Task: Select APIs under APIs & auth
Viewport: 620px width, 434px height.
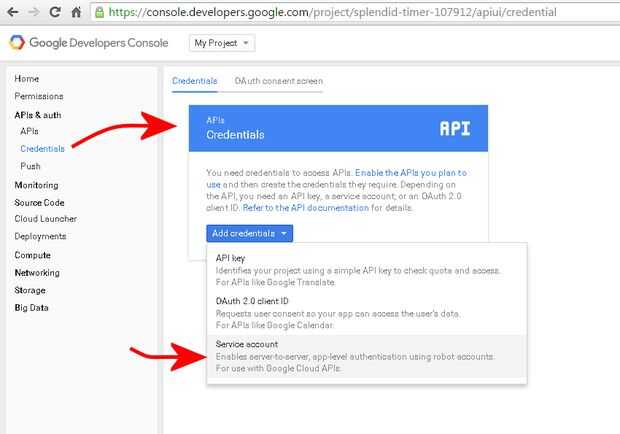Action: click(29, 131)
